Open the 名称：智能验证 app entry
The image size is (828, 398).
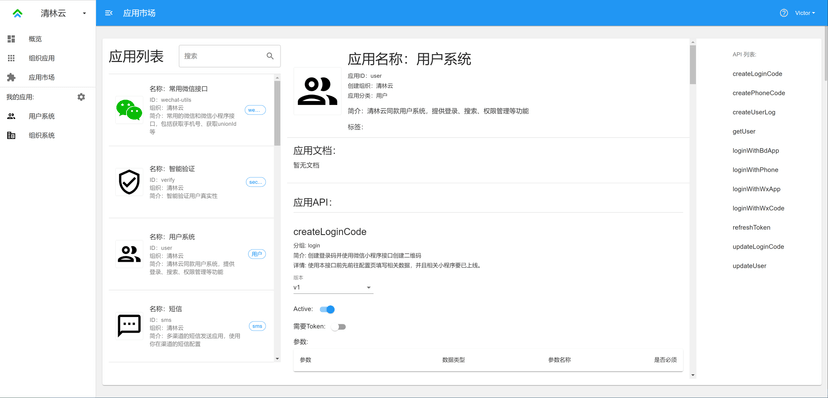(x=191, y=182)
